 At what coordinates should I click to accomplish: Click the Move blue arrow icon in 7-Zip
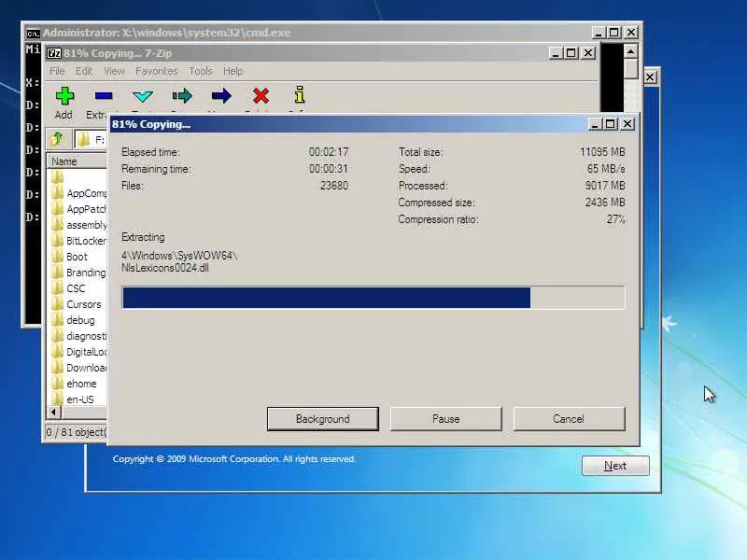click(x=221, y=96)
